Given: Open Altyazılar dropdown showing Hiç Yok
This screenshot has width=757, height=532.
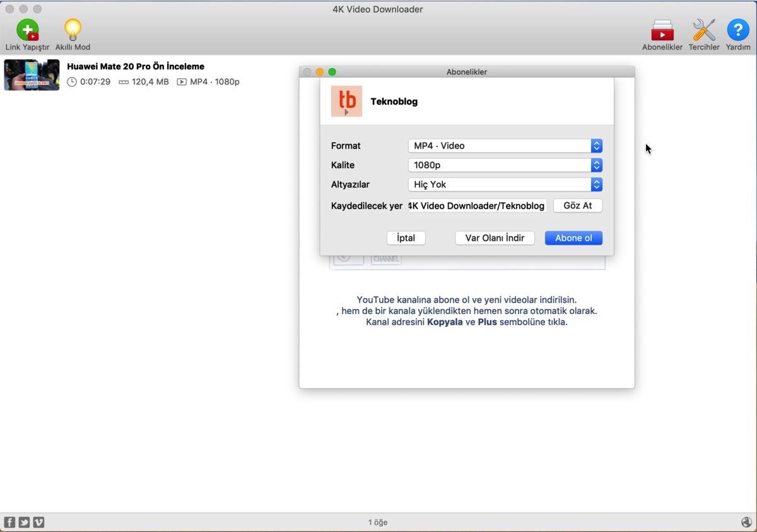Looking at the screenshot, I should click(x=505, y=185).
